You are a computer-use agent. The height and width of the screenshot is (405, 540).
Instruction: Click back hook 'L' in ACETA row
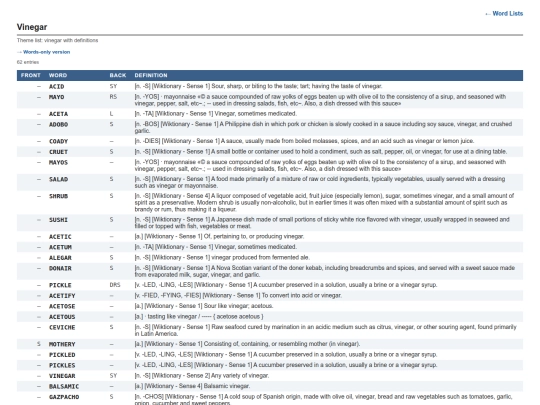tap(111, 114)
